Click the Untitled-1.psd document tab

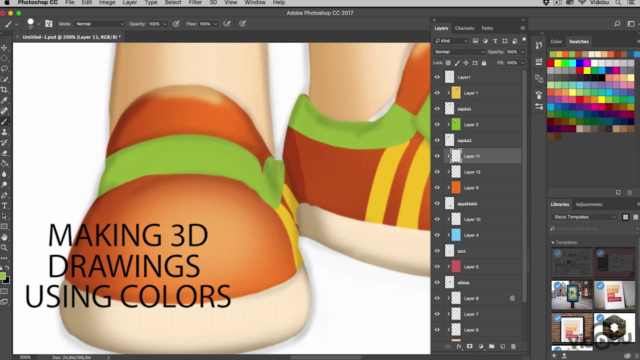70,37
